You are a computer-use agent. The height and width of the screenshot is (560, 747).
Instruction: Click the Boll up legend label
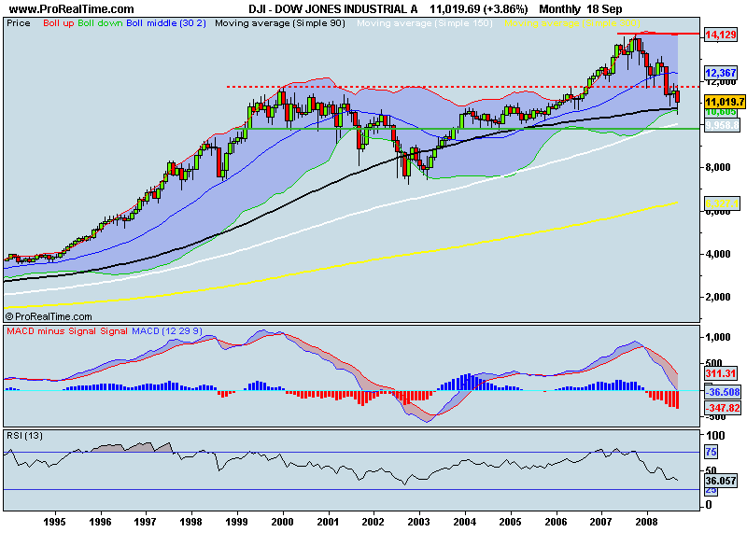[59, 22]
